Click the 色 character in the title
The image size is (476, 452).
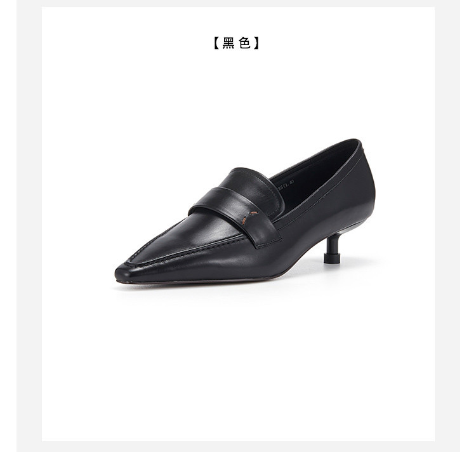click(x=245, y=43)
